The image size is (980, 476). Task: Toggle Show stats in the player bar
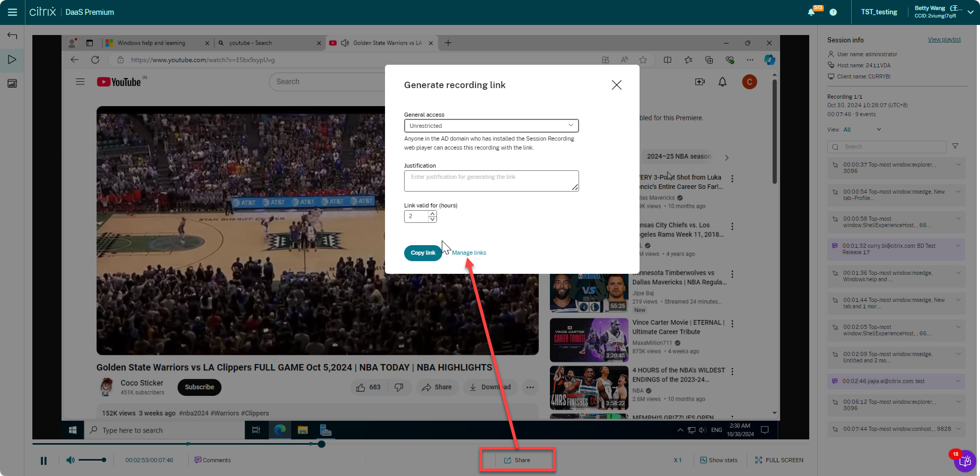tap(719, 460)
